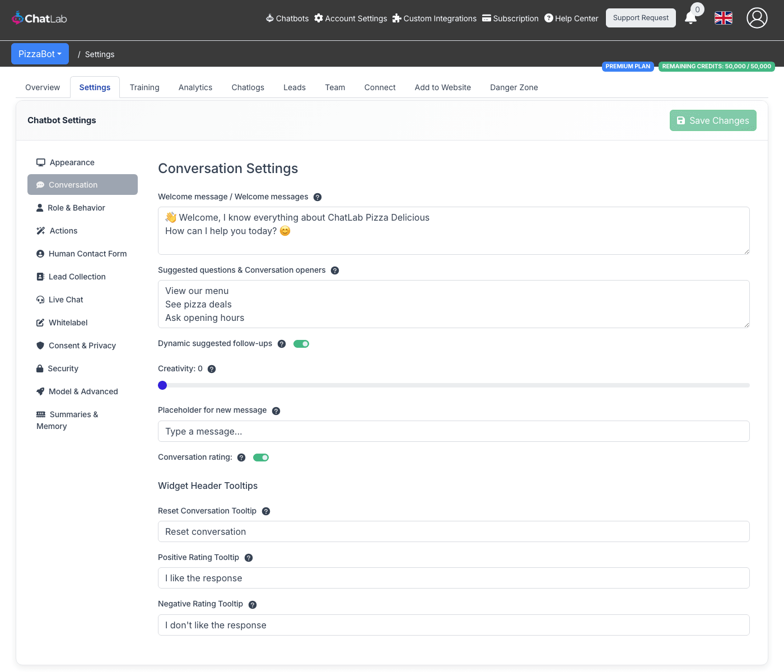Click the Creativity slider handle

pyautogui.click(x=162, y=385)
